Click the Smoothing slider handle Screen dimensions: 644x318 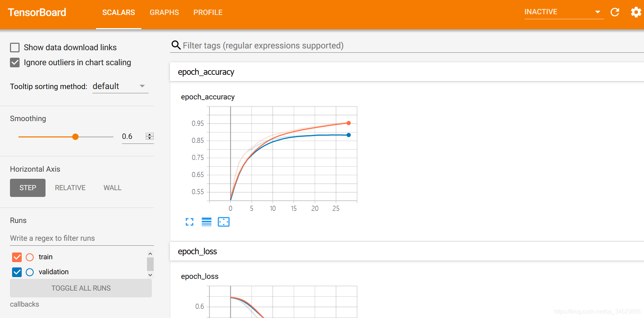click(x=75, y=137)
